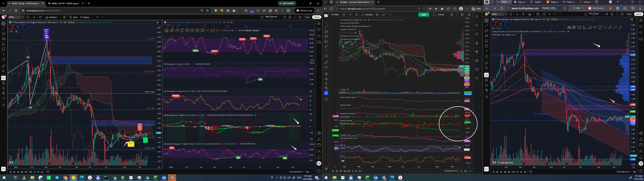Switch to the Sign you tab in right browser
Image resolution: width=644 pixels, height=181 pixels.
pos(520,2)
